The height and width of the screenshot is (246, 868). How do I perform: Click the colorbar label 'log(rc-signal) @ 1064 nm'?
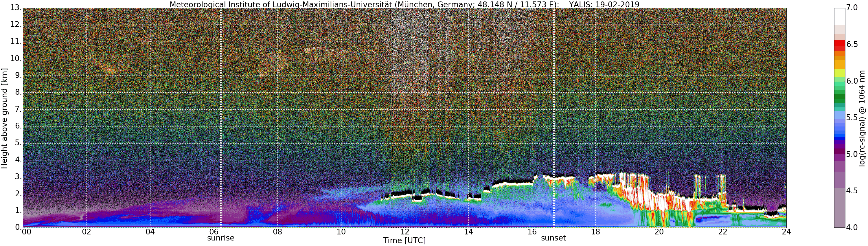[x=862, y=118]
